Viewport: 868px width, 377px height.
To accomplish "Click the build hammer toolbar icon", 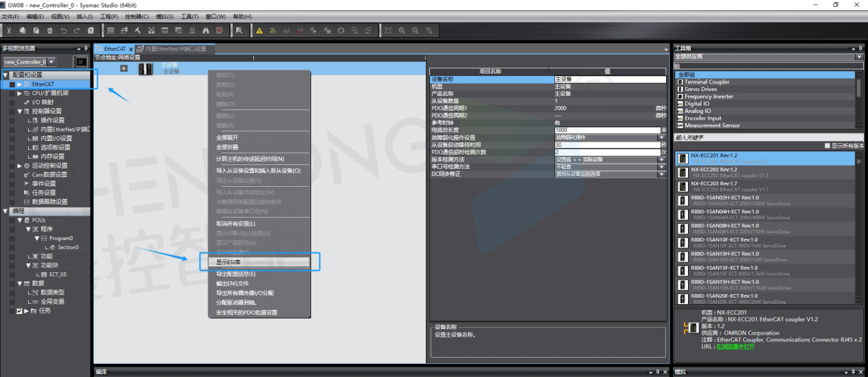I will tap(138, 30).
